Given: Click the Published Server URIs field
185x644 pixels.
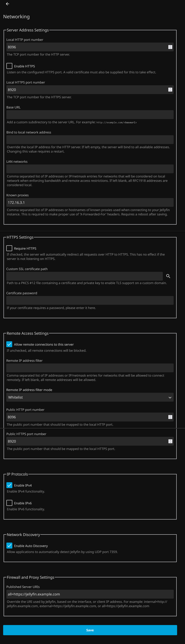Looking at the screenshot, I should pos(90,594).
